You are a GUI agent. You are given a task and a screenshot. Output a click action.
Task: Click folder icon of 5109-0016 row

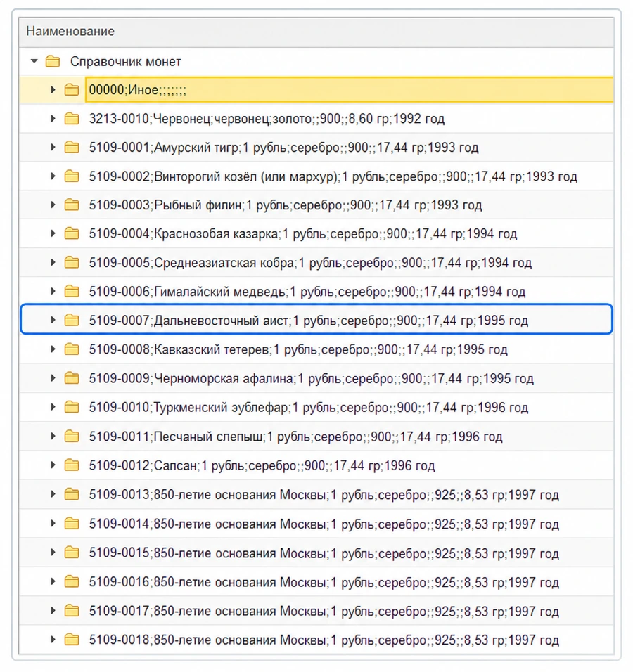coord(72,582)
